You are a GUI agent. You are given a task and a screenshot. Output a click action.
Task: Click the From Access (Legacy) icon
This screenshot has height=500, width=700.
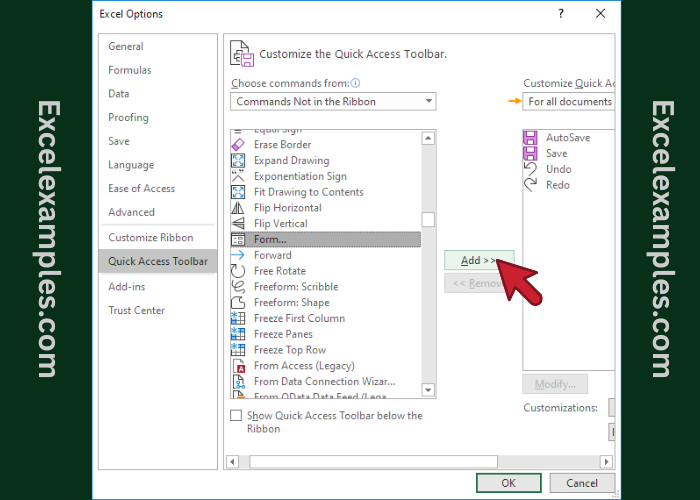pos(238,366)
